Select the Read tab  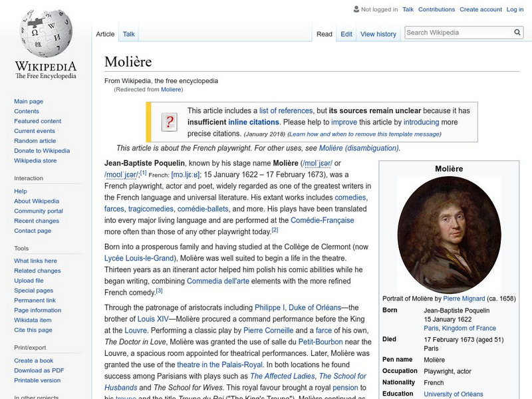coord(325,34)
